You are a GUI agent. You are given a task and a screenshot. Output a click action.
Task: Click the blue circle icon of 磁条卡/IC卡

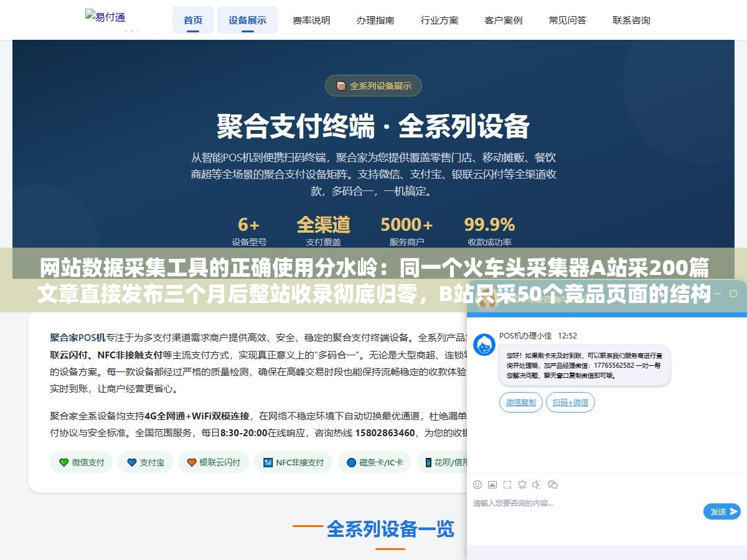351,462
